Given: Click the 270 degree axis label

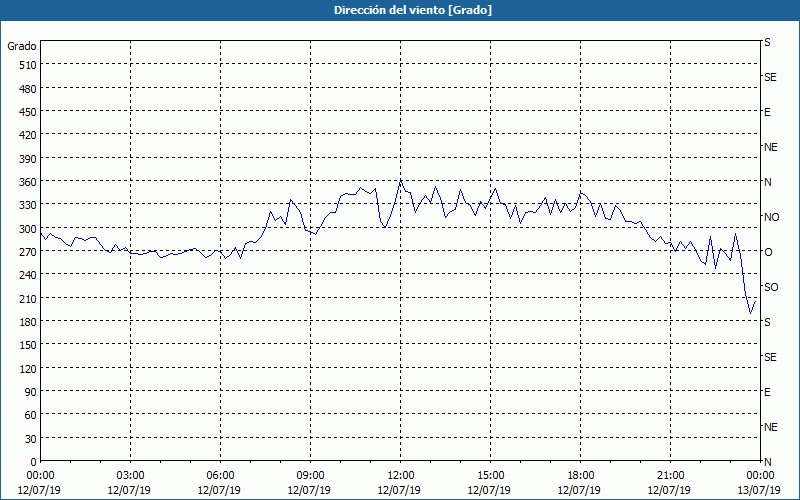Looking at the screenshot, I should (28, 252).
